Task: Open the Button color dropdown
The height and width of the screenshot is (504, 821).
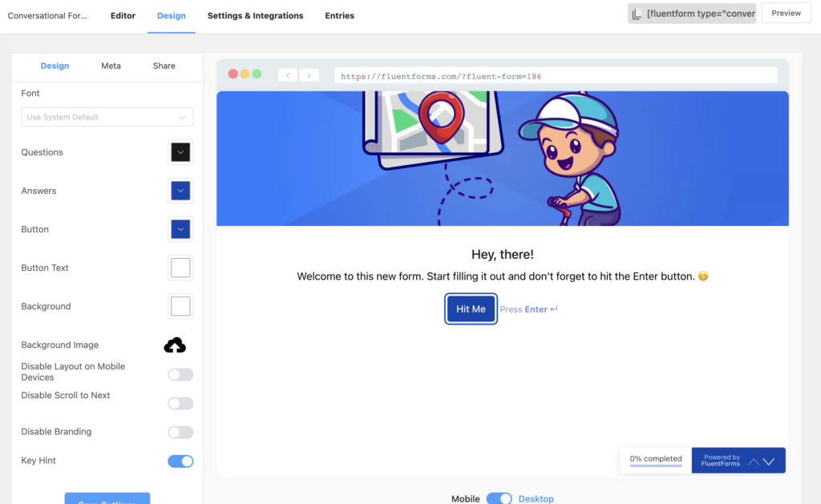Action: coord(180,229)
